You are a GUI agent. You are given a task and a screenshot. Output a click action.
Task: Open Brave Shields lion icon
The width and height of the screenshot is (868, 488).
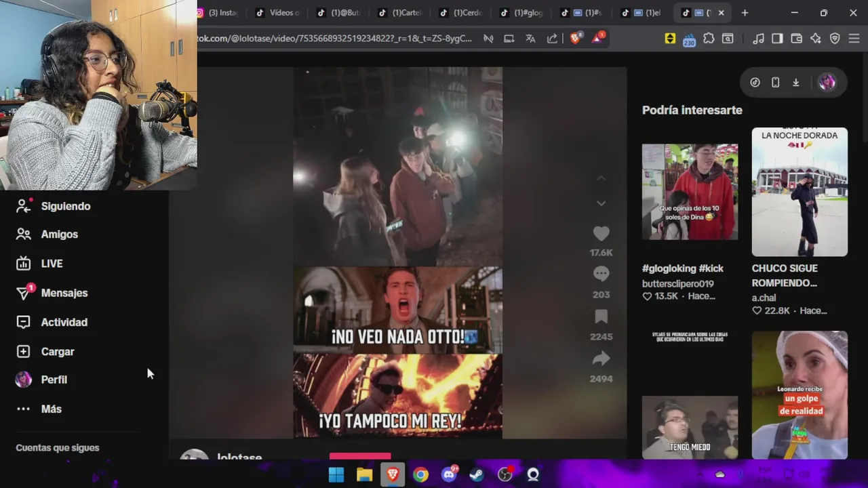[x=575, y=39]
